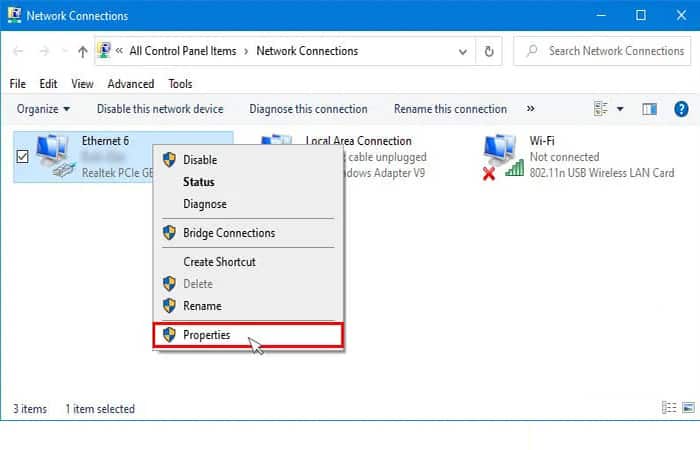
Task: Choose Rename from the context menu
Action: (x=248, y=306)
